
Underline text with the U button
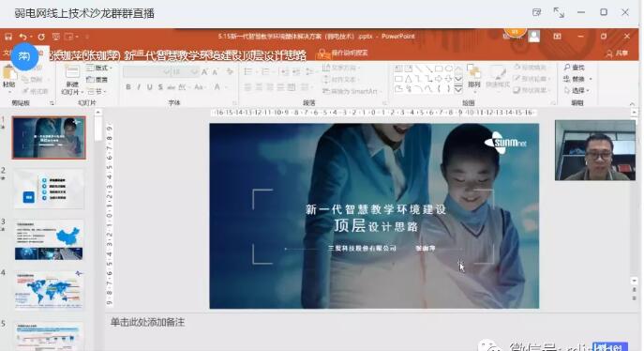[149, 87]
